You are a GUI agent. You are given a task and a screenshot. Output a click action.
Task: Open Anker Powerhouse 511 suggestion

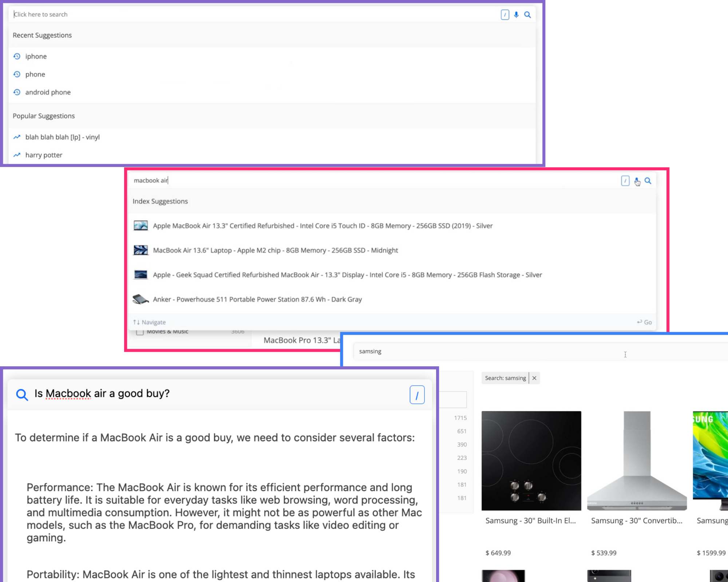coord(257,299)
